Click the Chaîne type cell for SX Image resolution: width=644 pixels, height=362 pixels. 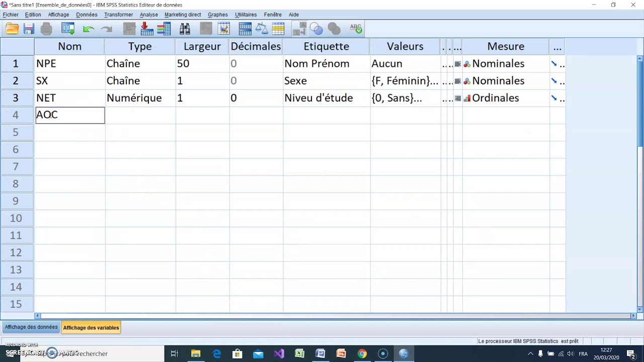140,80
